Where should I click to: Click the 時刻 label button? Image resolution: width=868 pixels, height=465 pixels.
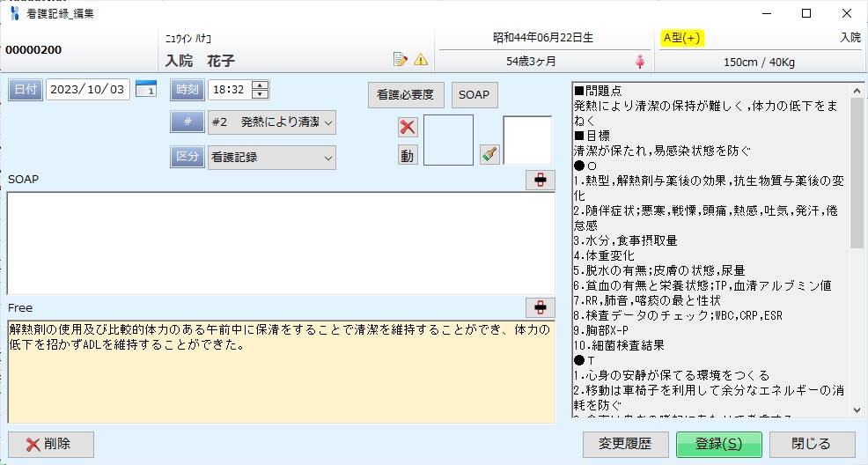tap(188, 89)
